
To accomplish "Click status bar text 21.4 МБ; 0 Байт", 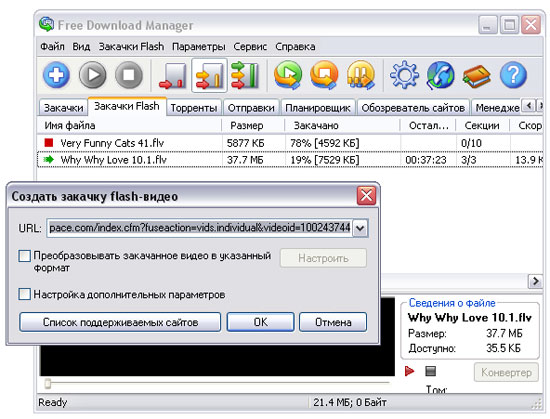I will click(x=350, y=402).
